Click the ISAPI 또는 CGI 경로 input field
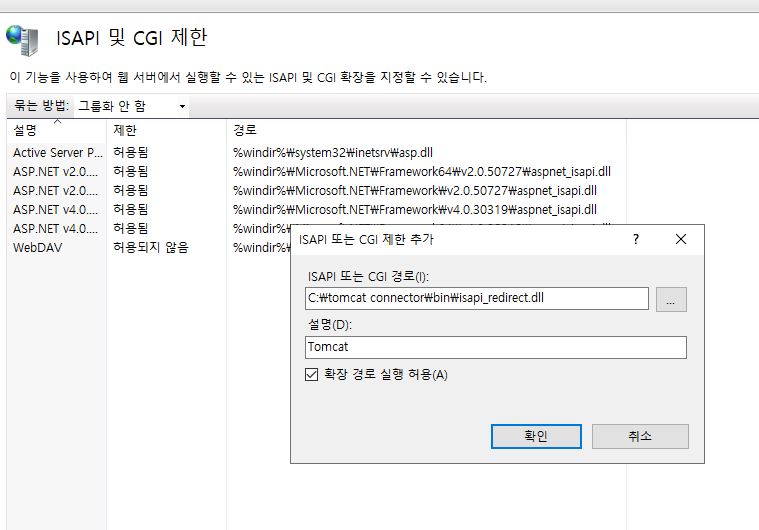 tap(477, 299)
